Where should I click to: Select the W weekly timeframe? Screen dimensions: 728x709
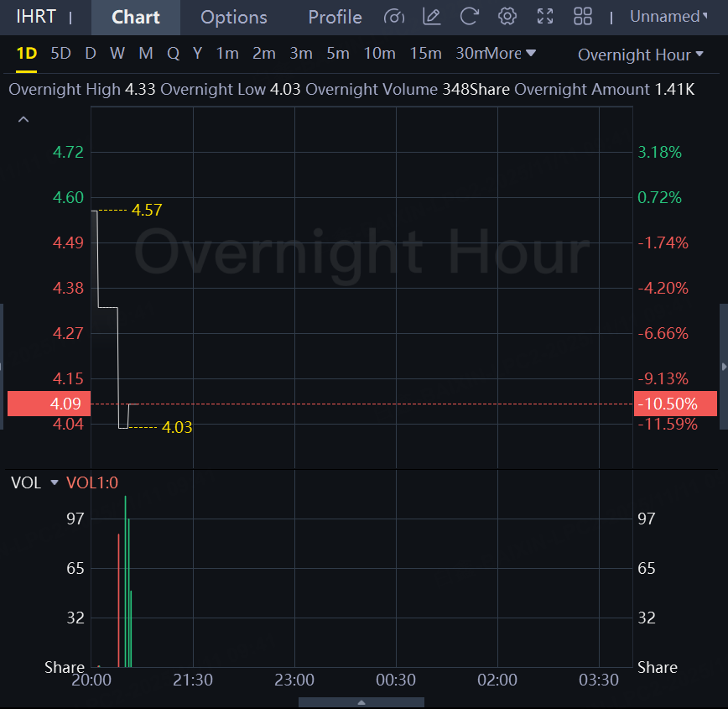point(117,54)
